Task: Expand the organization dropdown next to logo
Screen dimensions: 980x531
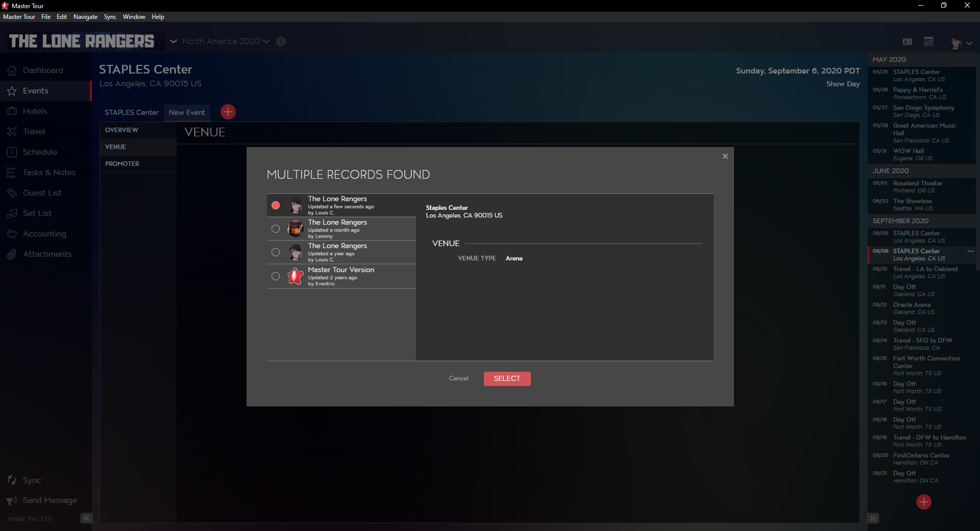Action: coord(174,41)
